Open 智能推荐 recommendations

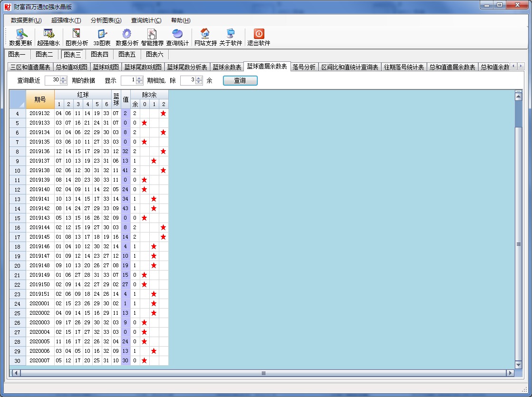coord(152,37)
